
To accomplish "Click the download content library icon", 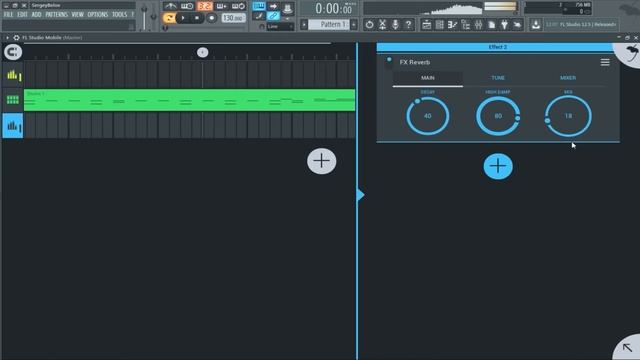I will [536, 25].
